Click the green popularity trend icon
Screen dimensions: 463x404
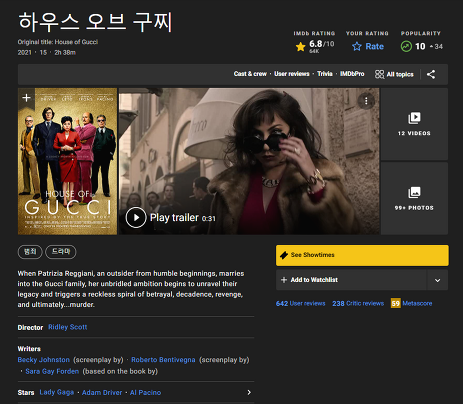click(x=406, y=46)
